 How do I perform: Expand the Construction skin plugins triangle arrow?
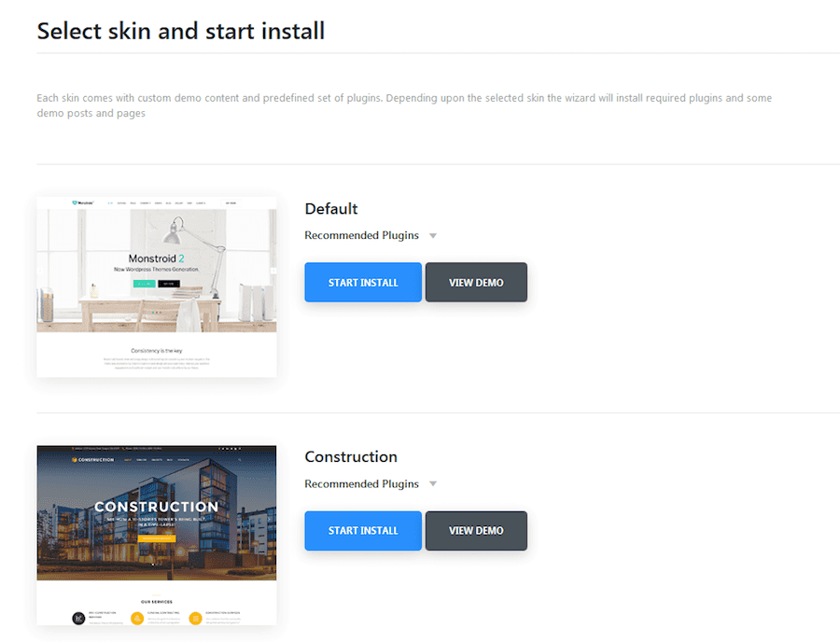click(433, 484)
